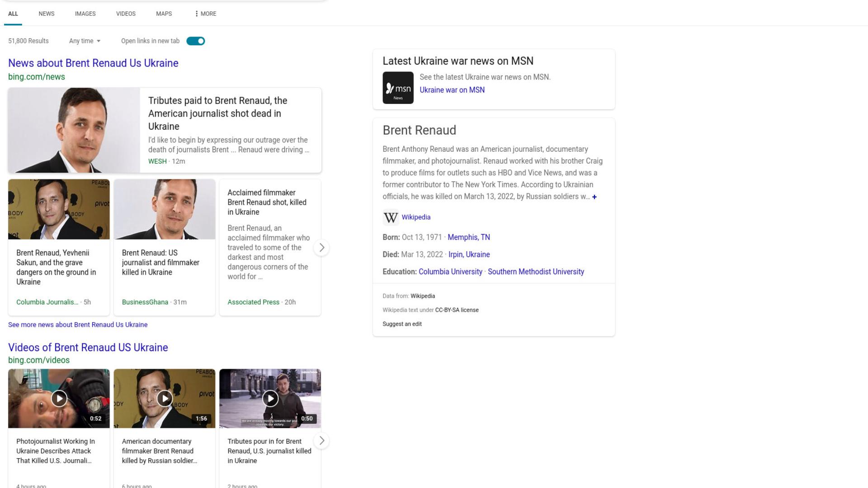Open News about Brent Renaud Us Ukraine
868x488 pixels.
pyautogui.click(x=93, y=63)
